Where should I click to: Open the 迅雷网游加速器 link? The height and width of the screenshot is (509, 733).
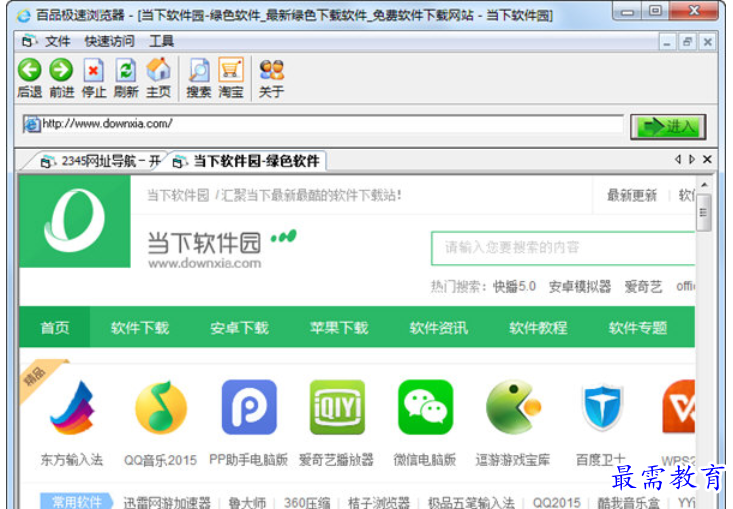(x=167, y=503)
